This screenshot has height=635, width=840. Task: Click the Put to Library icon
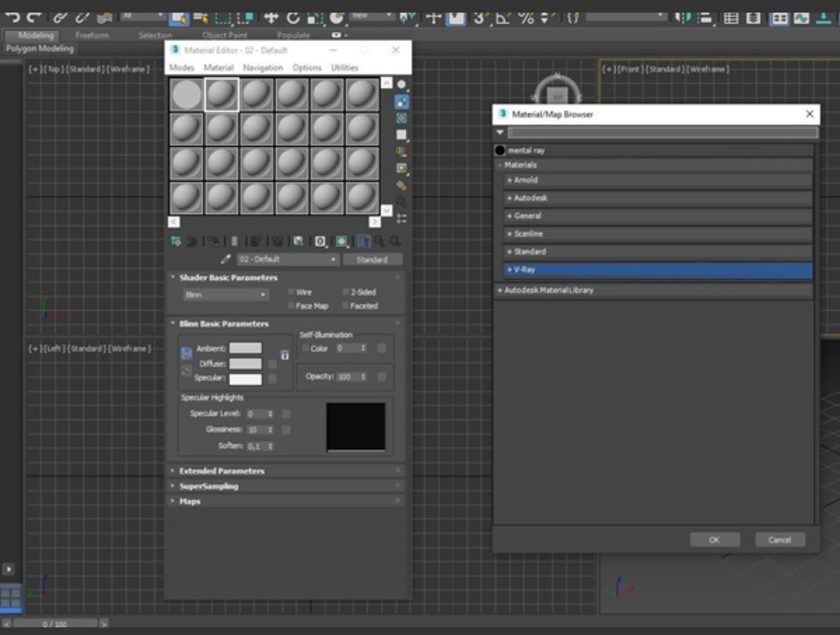pos(298,241)
